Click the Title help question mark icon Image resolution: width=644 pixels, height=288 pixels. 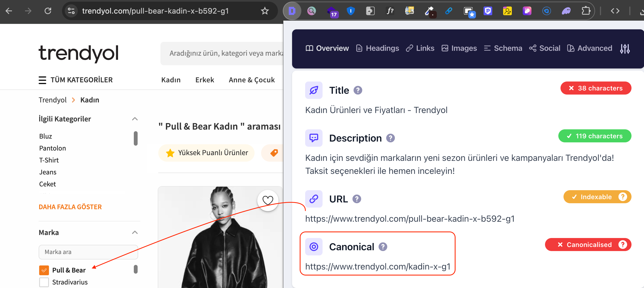[358, 90]
